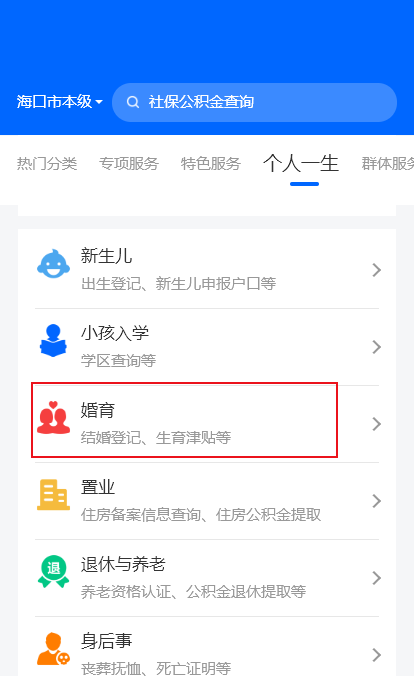Expand the 新生儿 row chevron
414x676 pixels.
coord(376,270)
